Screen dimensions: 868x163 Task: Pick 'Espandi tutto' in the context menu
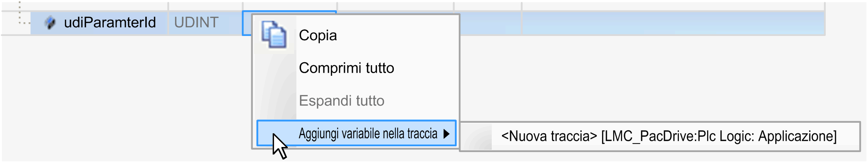coord(341,101)
